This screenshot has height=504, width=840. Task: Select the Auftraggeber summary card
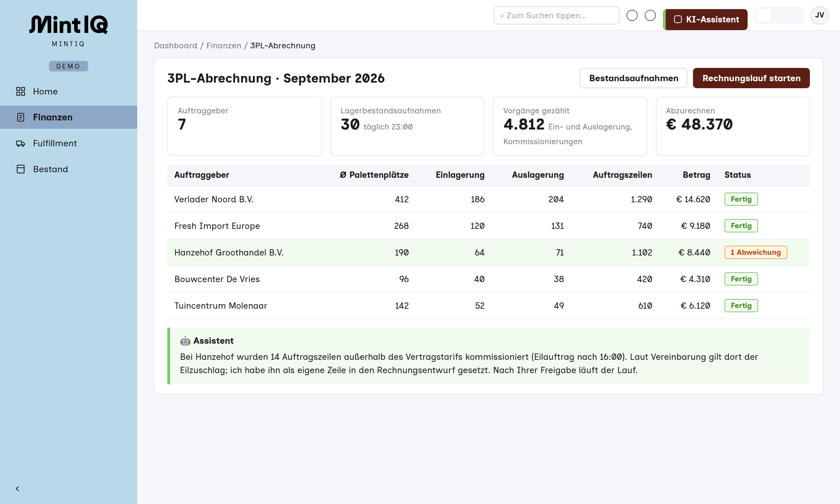(245, 126)
